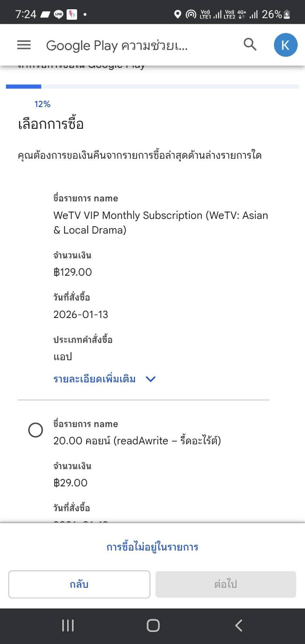Tap the search magnifier icon
305x644 pixels.
point(250,45)
